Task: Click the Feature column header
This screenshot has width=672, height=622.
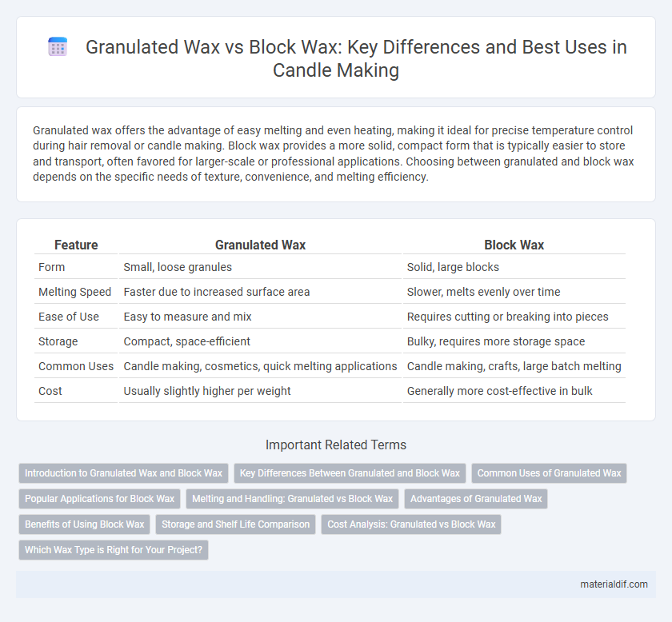Action: (76, 245)
